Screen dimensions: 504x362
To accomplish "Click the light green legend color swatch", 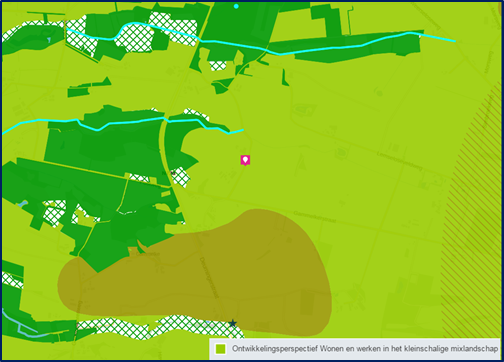I will (220, 349).
